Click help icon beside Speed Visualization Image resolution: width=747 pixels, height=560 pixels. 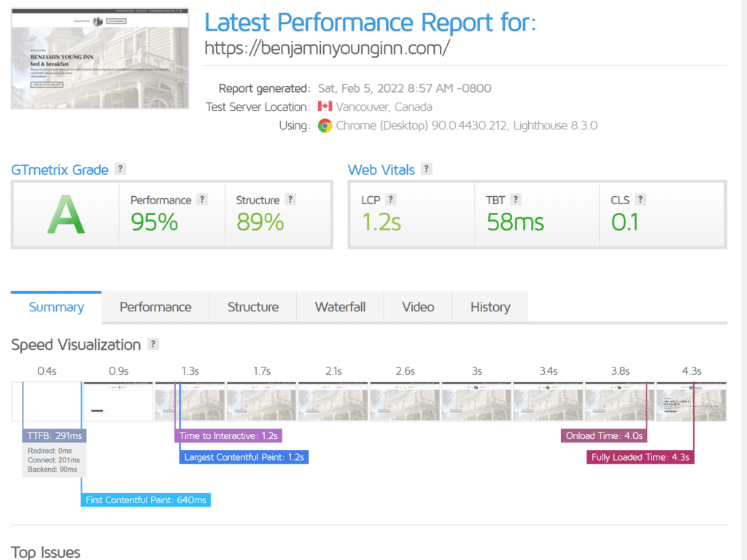click(153, 344)
